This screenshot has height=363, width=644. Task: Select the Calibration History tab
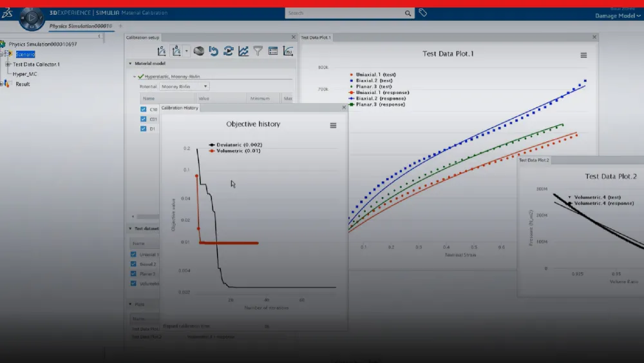tap(180, 108)
